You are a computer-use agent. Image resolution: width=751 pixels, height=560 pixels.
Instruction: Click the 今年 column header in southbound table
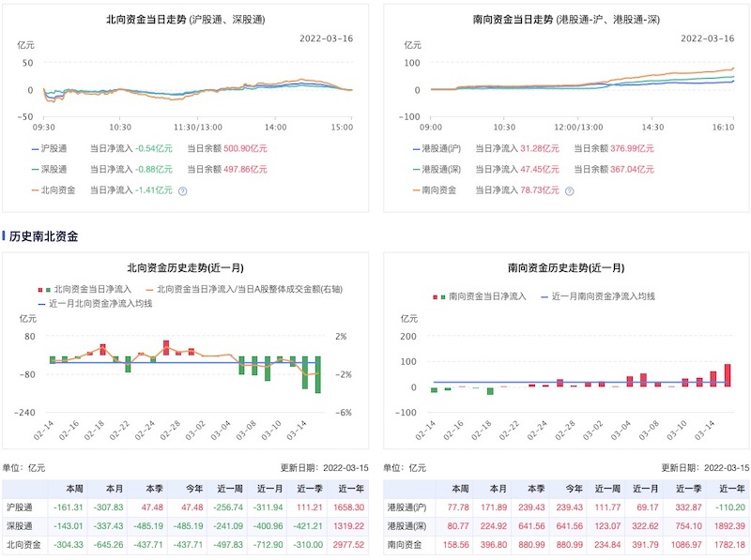pyautogui.click(x=574, y=489)
